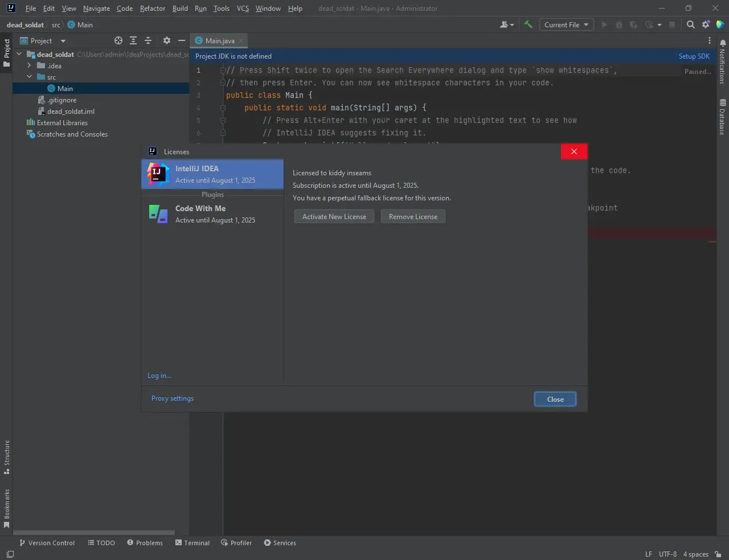729x560 pixels.
Task: Click Collapse All icon in Project panel
Action: (x=148, y=40)
